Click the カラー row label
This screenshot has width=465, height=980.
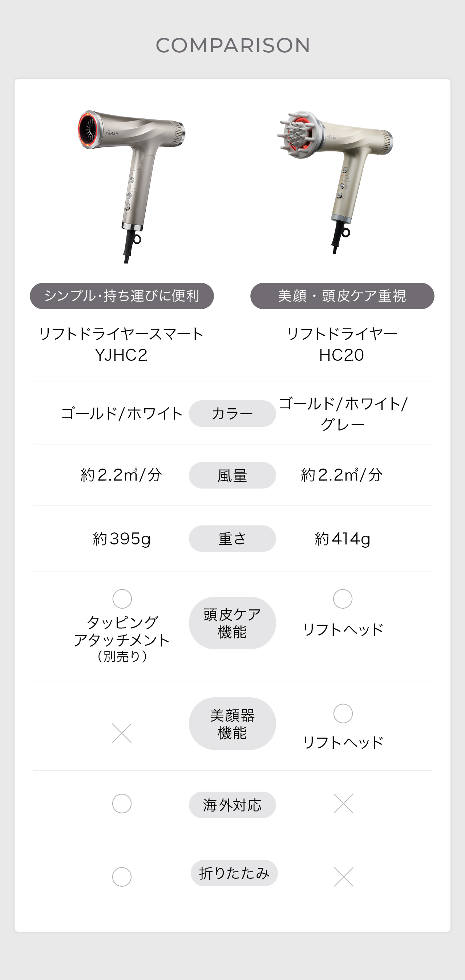pos(232,413)
